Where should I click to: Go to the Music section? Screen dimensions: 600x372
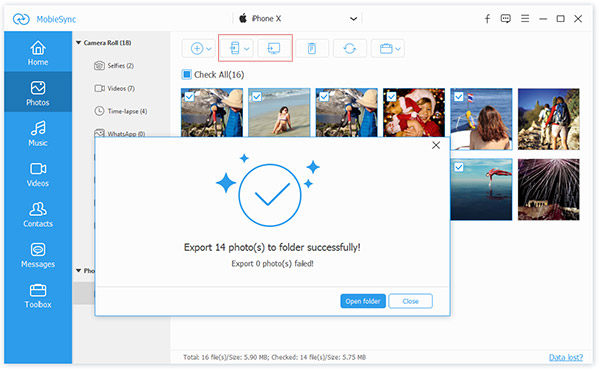(38, 133)
